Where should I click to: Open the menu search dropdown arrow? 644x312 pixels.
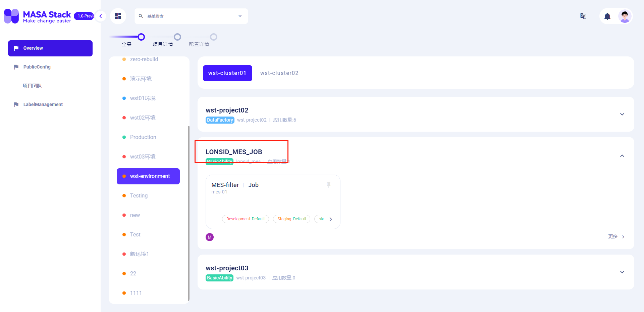(x=240, y=16)
